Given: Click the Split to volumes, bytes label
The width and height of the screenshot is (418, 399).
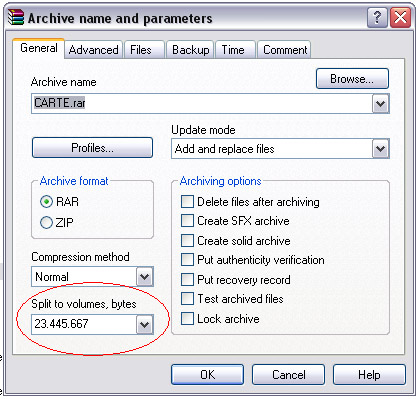Looking at the screenshot, I should 84,304.
